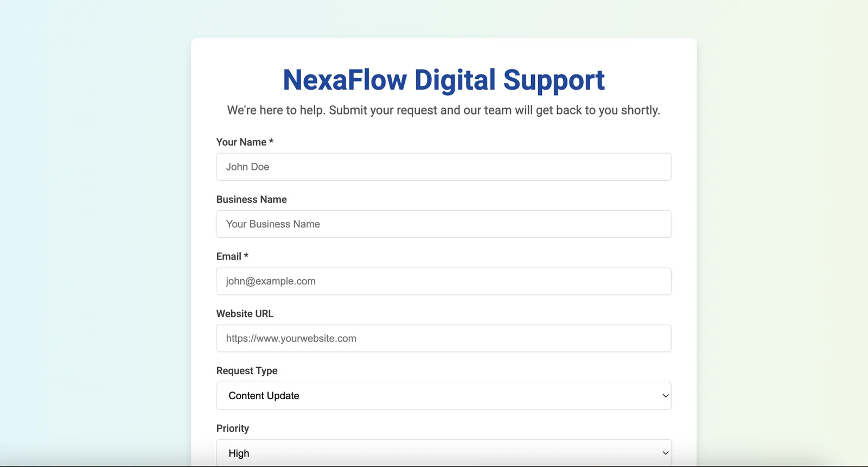Click the 'Request Type' label

(247, 371)
